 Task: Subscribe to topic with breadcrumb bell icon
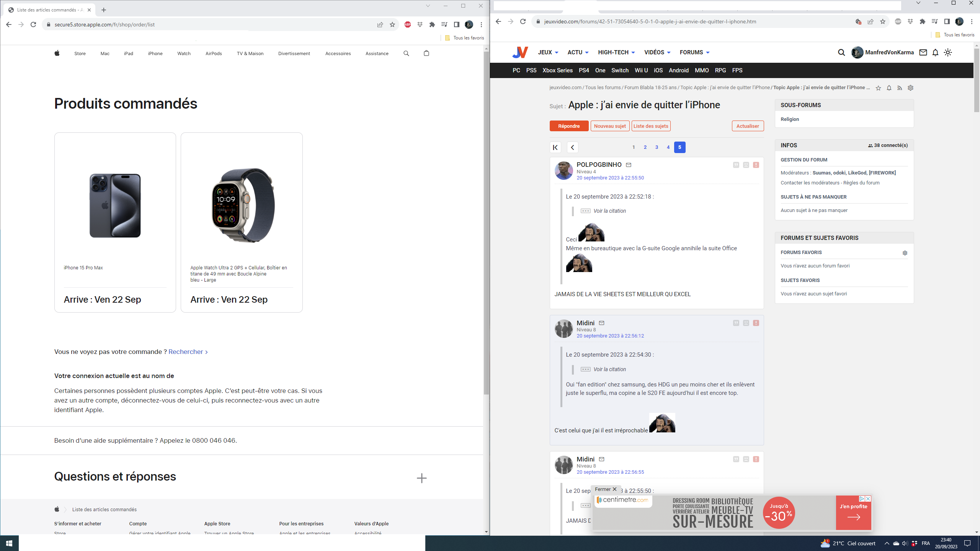(889, 88)
